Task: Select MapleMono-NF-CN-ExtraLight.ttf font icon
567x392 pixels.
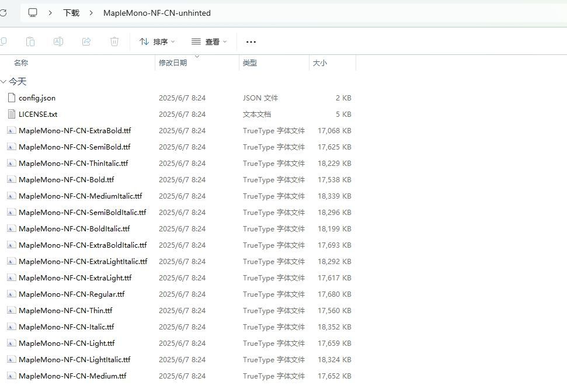Action: pos(12,277)
